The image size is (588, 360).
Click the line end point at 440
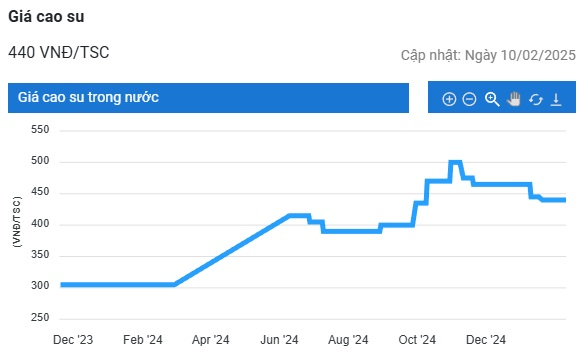point(563,200)
